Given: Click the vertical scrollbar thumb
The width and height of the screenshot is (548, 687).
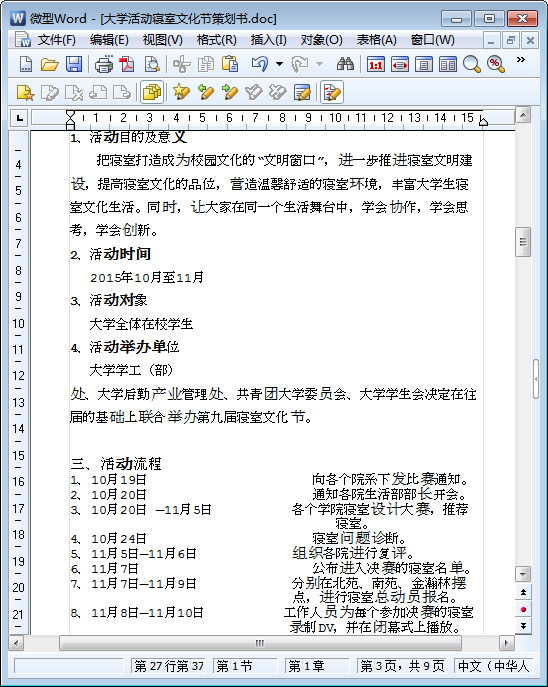Looking at the screenshot, I should coord(523,241).
